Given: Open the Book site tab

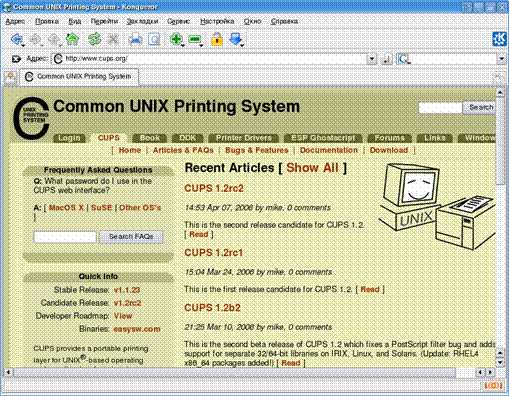Looking at the screenshot, I should coord(150,138).
